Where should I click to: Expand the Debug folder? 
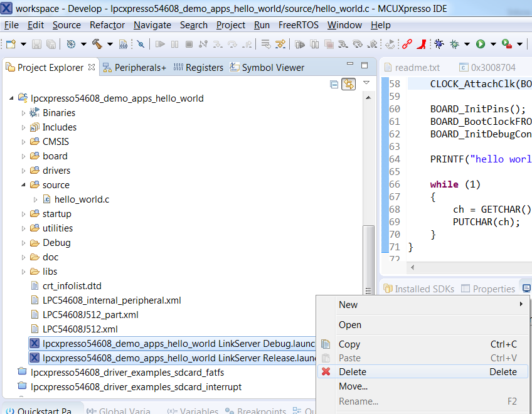click(23, 243)
